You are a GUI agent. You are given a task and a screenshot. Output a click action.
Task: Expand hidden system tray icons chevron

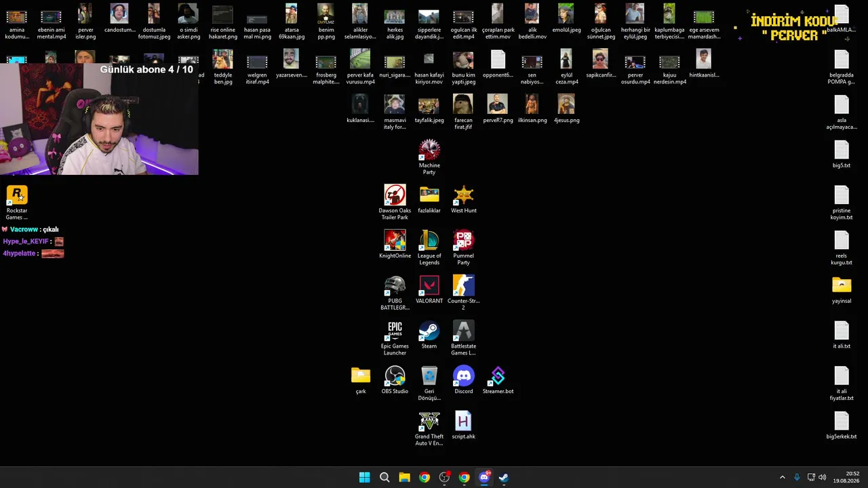[782, 477]
